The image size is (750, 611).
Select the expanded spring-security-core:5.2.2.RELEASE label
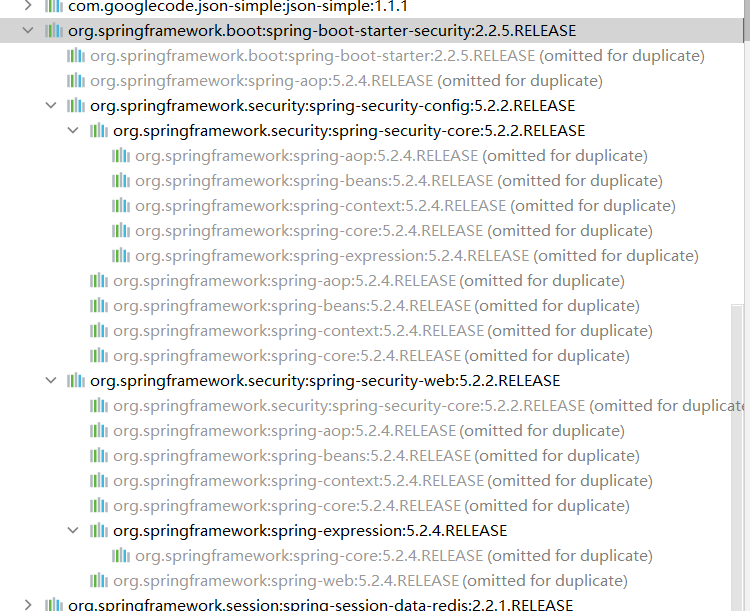(349, 131)
